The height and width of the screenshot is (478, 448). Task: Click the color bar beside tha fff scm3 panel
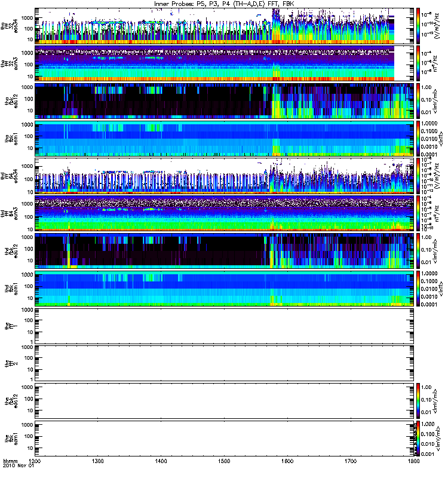pos(418,63)
